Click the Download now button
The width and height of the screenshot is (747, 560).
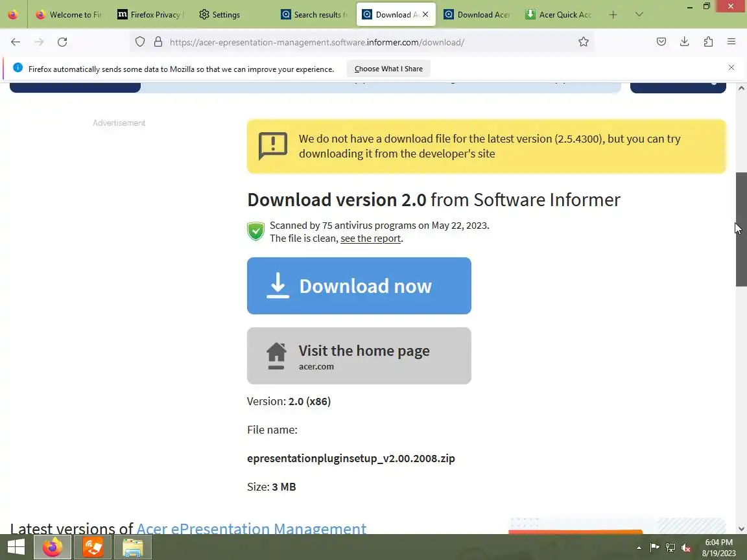pos(359,286)
